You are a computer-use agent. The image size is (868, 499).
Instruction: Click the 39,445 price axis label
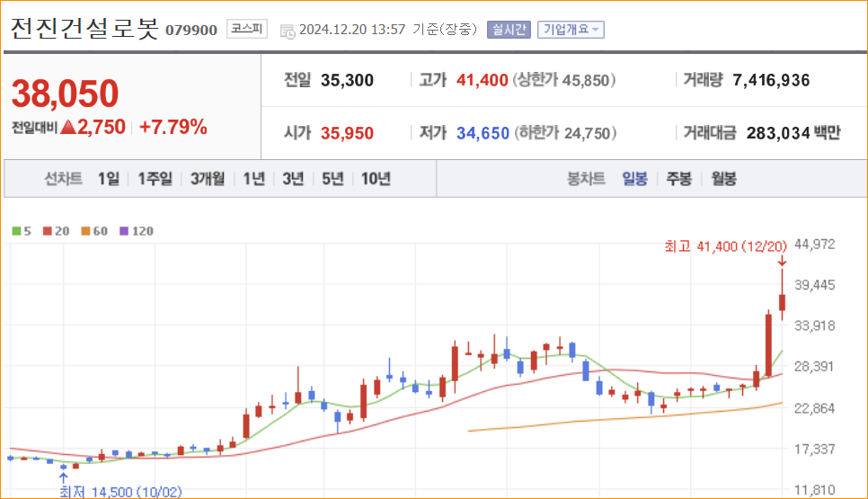pos(814,285)
